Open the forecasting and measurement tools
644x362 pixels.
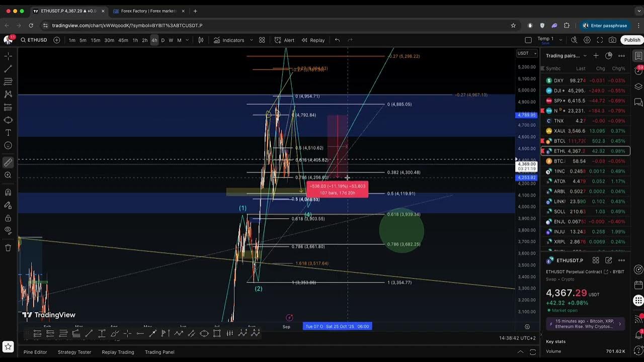point(8,107)
